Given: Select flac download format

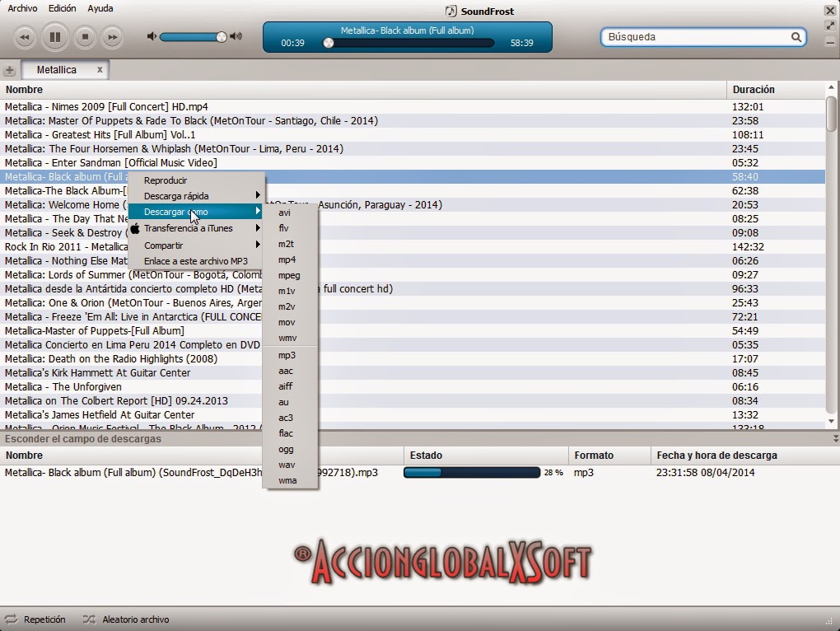Looking at the screenshot, I should pos(291,433).
